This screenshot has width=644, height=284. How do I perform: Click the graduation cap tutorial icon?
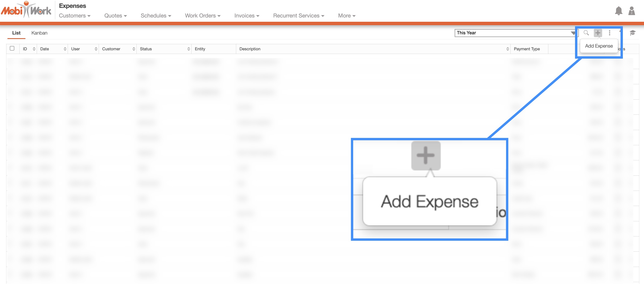coord(632,33)
